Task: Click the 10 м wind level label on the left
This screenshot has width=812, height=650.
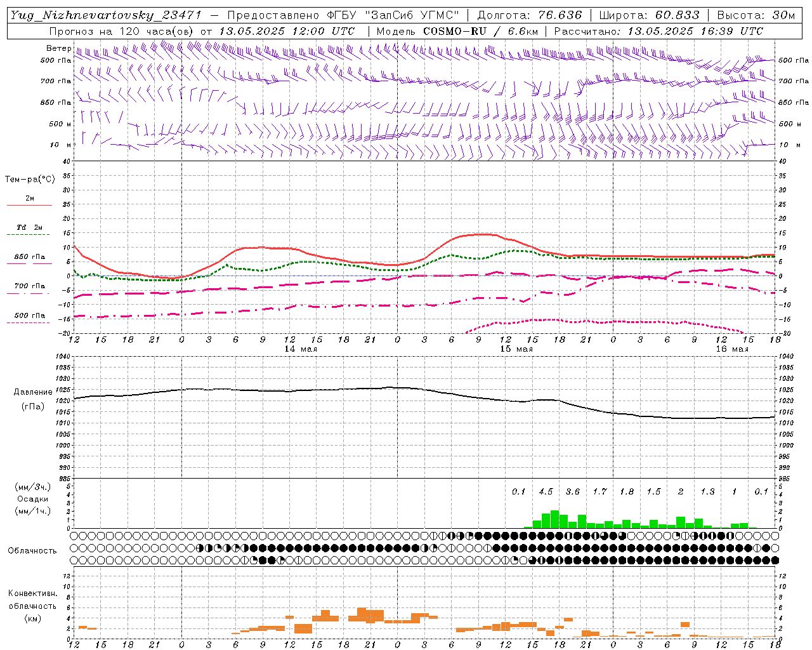Action: [x=61, y=145]
